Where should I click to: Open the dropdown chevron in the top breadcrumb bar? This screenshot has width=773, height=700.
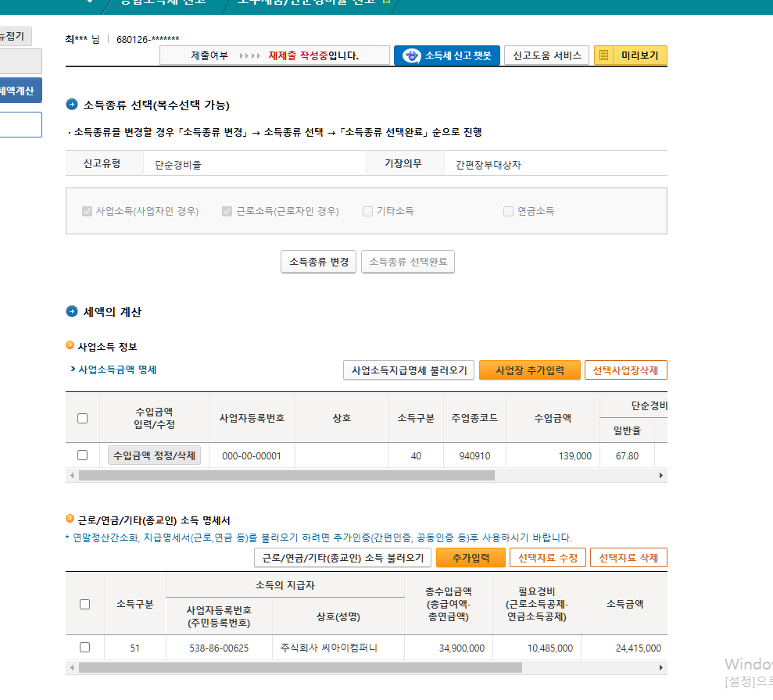(x=90, y=2)
